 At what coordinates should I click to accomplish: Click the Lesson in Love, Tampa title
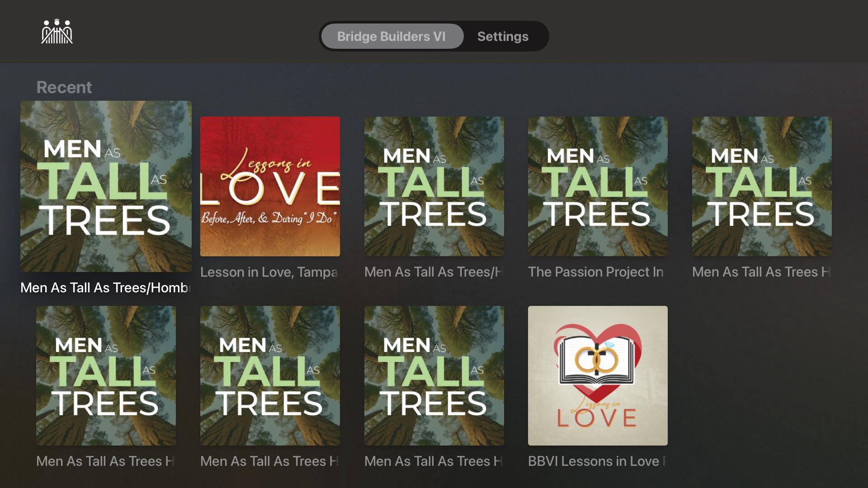[x=269, y=272]
